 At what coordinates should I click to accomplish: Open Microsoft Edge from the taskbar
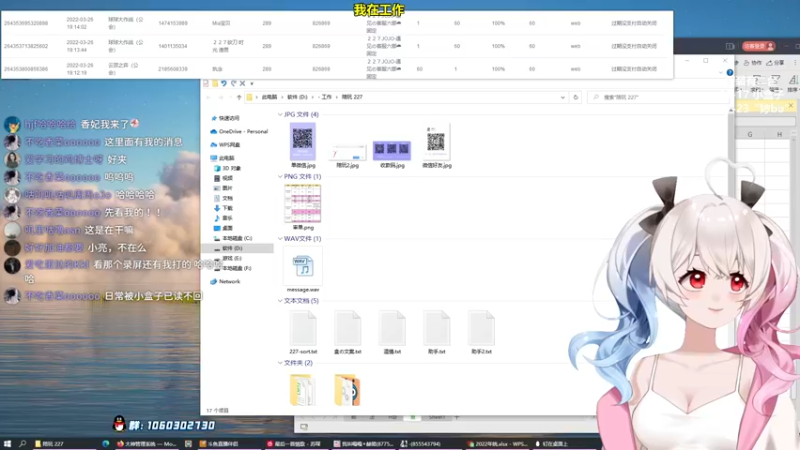(106, 444)
